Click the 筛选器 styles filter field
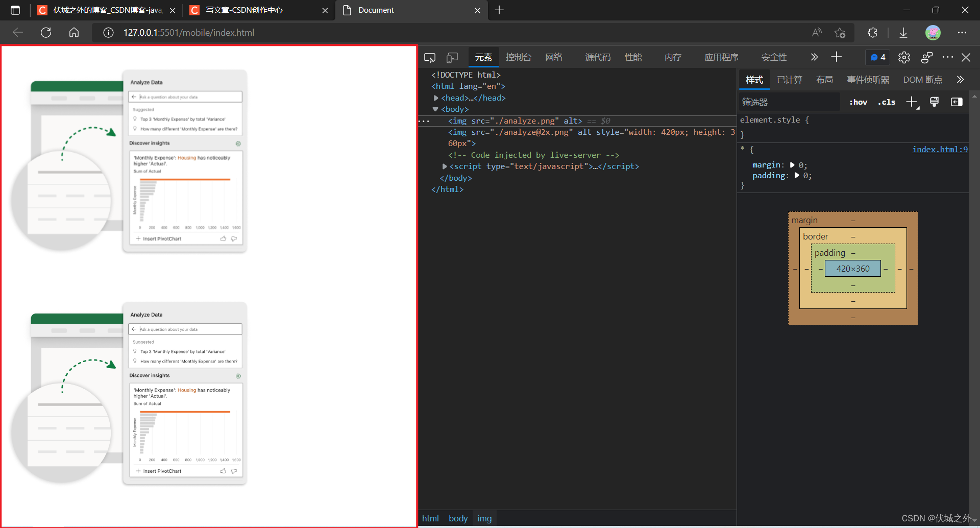The height and width of the screenshot is (528, 980). point(789,102)
